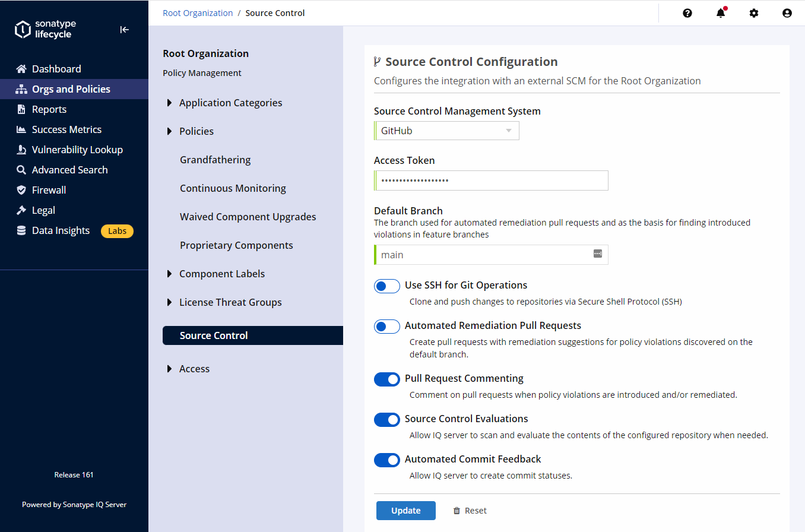Open Proprietary Components settings
Screen dimensions: 805x532
[237, 245]
